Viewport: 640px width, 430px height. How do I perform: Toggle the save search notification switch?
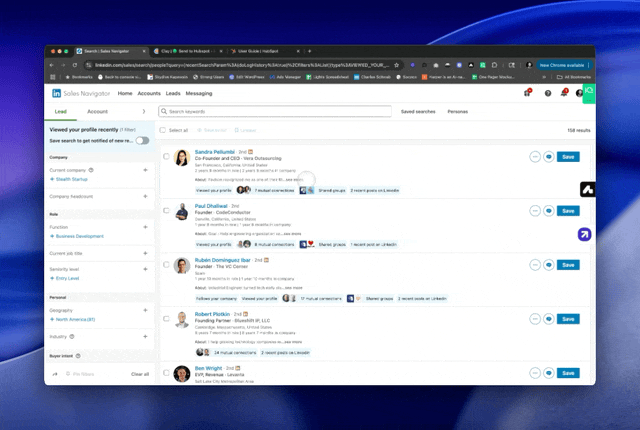[142, 141]
